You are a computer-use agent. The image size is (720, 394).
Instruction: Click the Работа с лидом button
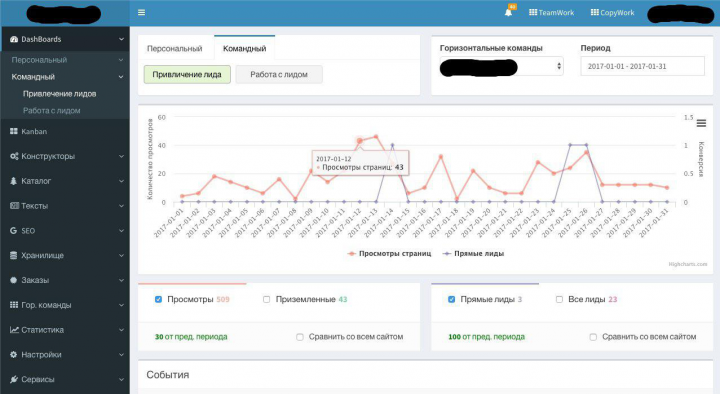(279, 74)
